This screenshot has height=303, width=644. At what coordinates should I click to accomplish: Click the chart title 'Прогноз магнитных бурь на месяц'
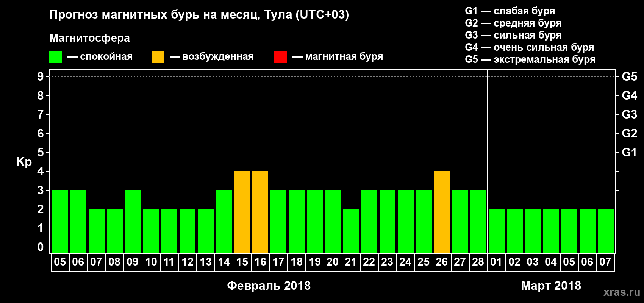coord(155,15)
